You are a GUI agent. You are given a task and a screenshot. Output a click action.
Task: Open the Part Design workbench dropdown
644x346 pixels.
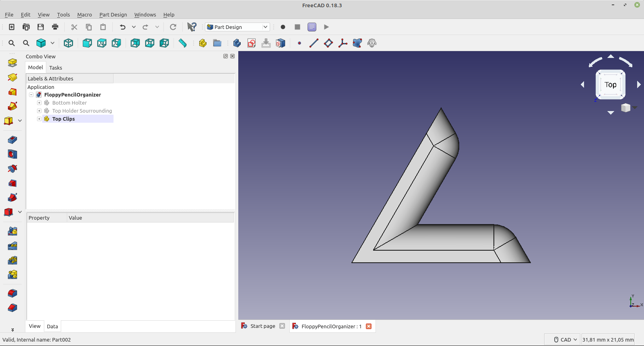(237, 27)
